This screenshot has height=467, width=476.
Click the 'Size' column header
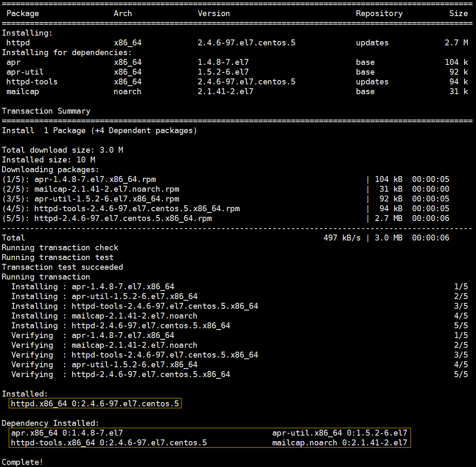coord(458,14)
